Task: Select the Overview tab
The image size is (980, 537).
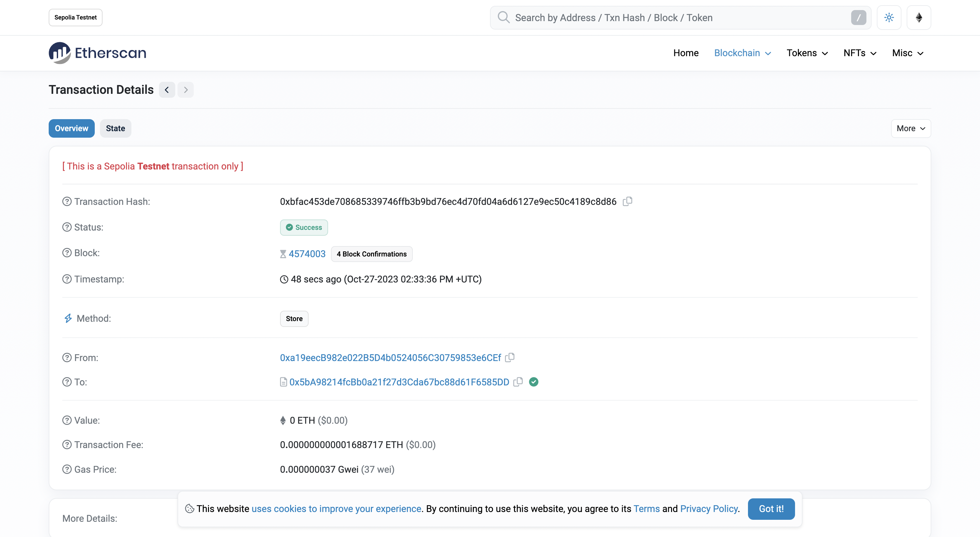Action: pyautogui.click(x=71, y=128)
